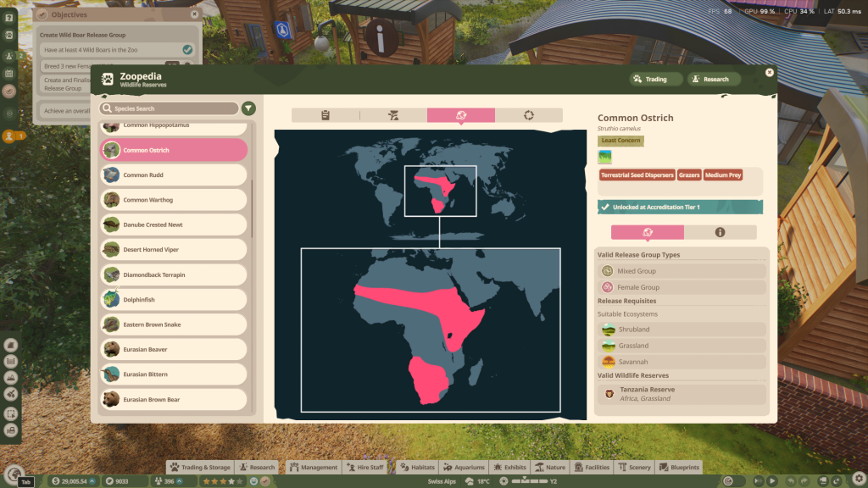Image resolution: width=868 pixels, height=488 pixels.
Task: Open Trading & Storage in bottom menu
Action: click(200, 467)
